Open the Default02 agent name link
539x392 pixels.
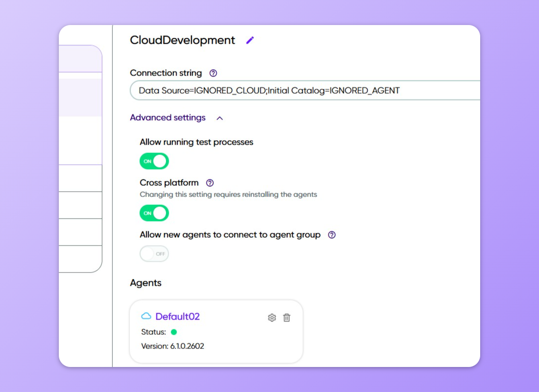point(177,317)
